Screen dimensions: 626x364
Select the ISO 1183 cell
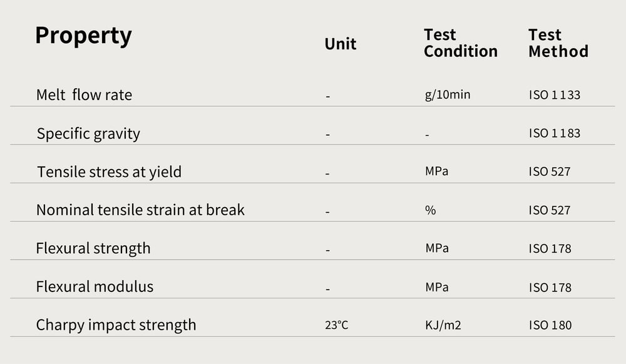[555, 133]
